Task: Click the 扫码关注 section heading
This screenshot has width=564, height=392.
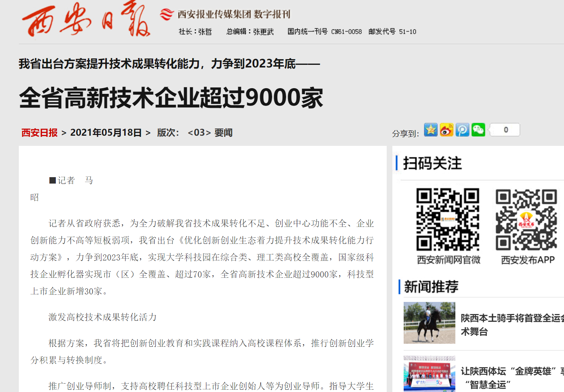Action: tap(432, 163)
